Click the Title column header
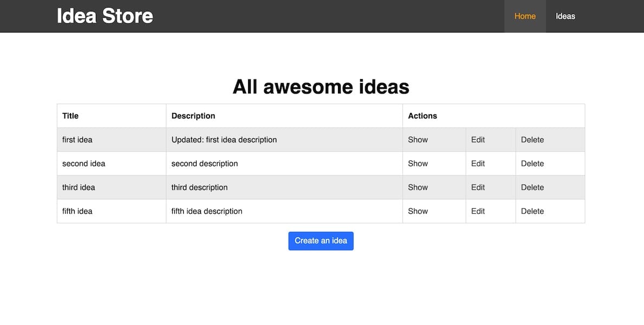 [x=70, y=116]
